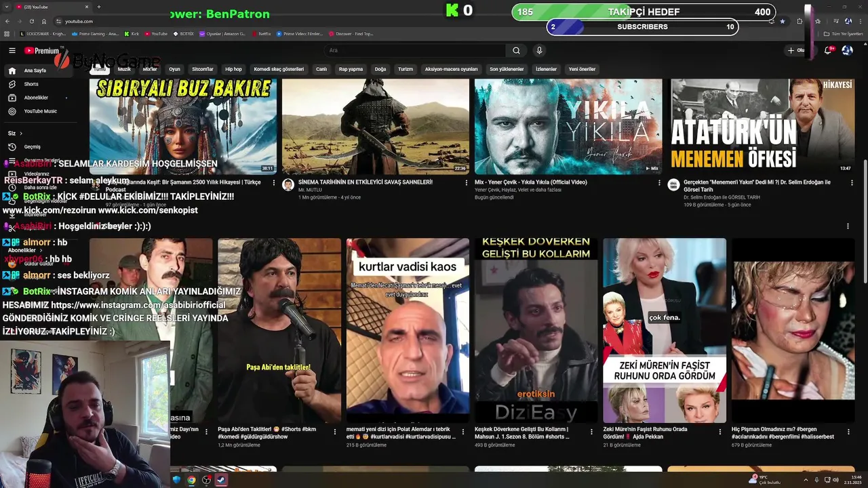This screenshot has width=868, height=488.
Task: Open the LOGOSWAR bookmark
Action: point(42,33)
